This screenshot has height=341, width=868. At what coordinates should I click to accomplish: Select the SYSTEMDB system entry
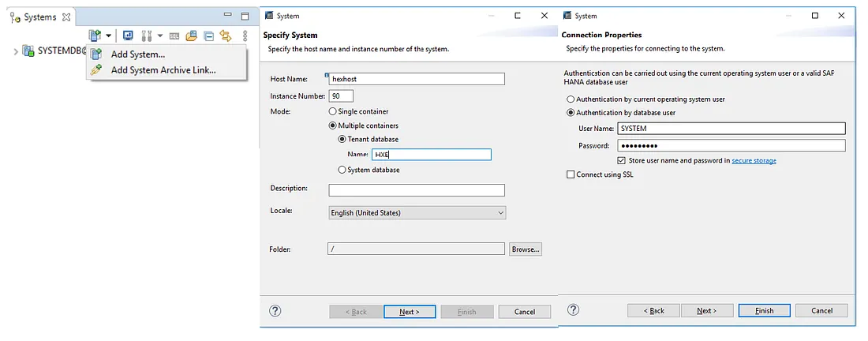click(x=54, y=51)
